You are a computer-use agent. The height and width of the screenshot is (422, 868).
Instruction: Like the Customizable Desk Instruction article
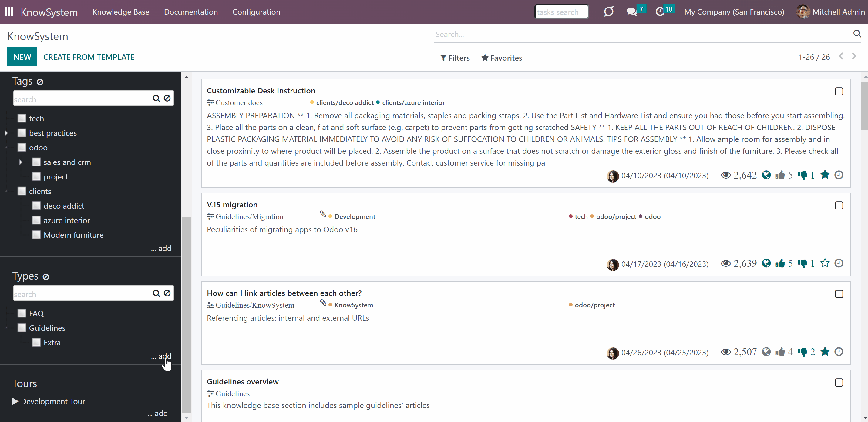[780, 175]
